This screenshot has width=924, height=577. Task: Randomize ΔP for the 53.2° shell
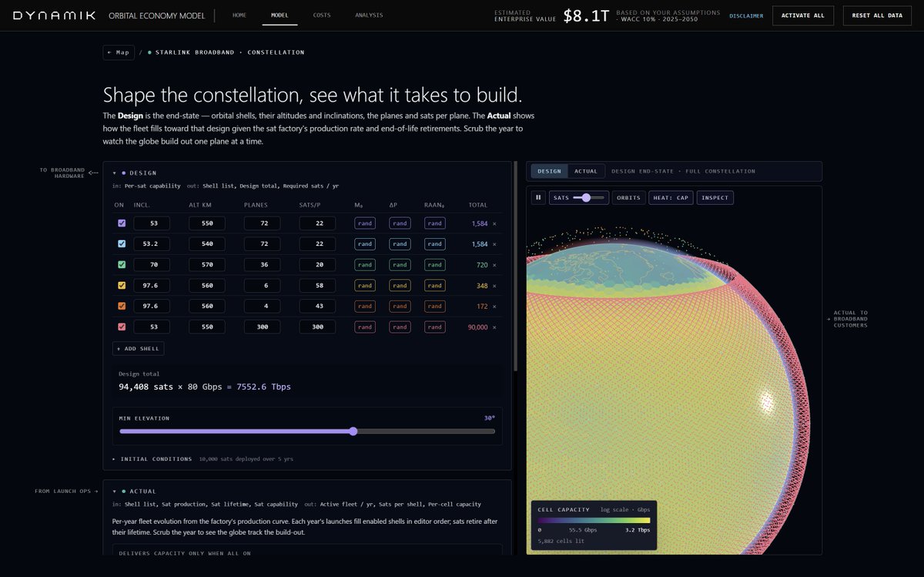(x=400, y=244)
